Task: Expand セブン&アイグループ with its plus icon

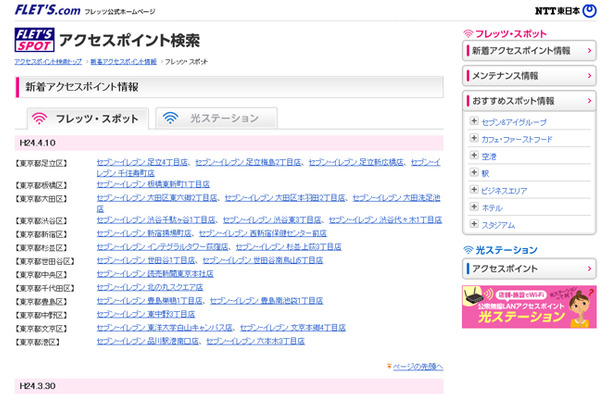Action: [x=474, y=121]
